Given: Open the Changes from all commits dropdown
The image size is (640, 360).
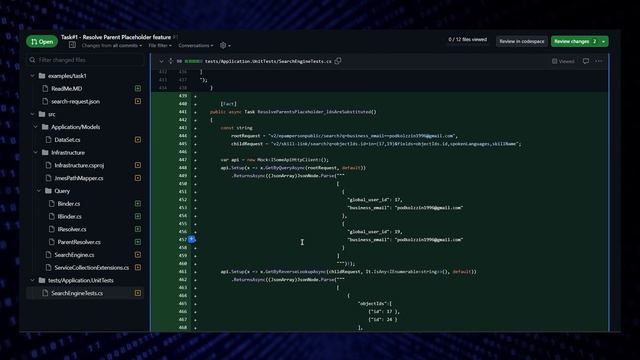Looking at the screenshot, I should point(112,46).
